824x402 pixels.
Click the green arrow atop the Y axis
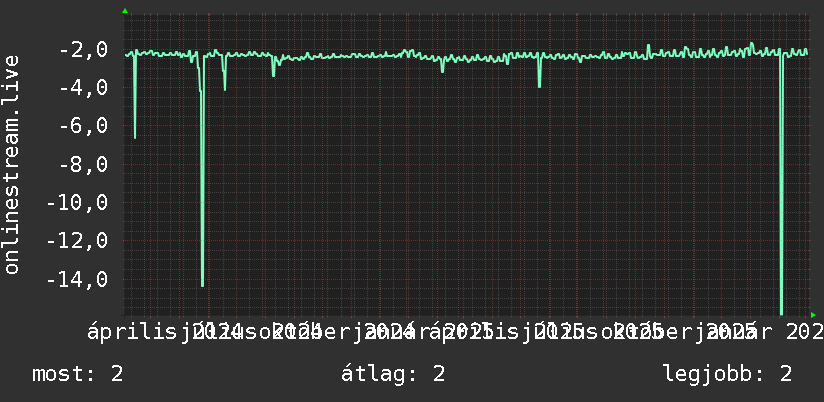point(125,11)
